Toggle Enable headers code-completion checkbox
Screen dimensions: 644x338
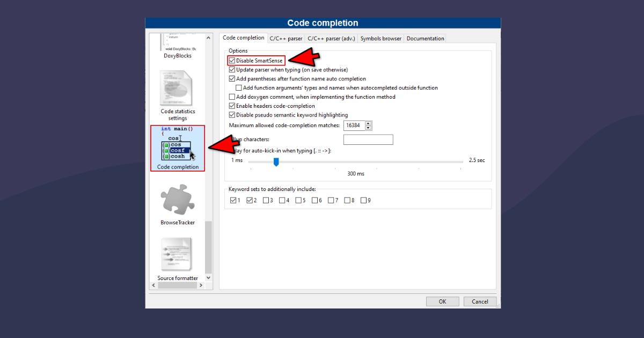232,106
